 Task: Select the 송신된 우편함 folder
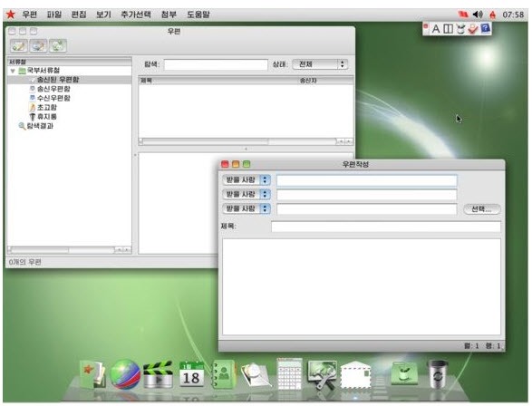tap(58, 80)
